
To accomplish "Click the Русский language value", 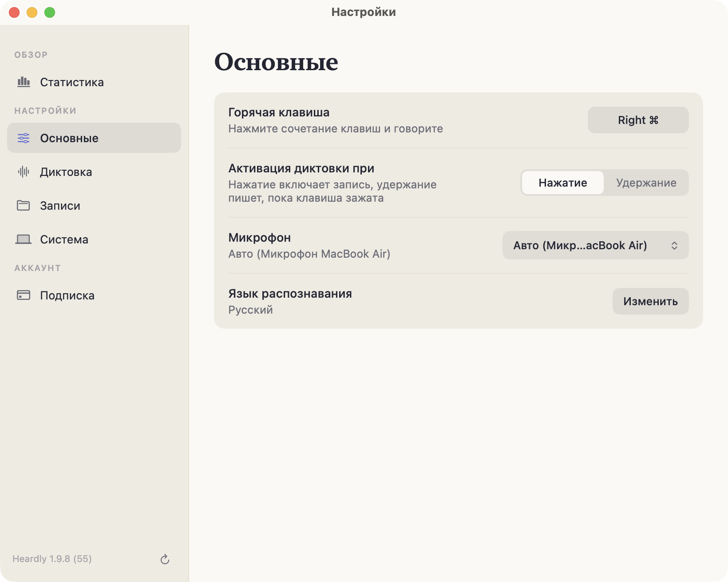I will pos(250,310).
